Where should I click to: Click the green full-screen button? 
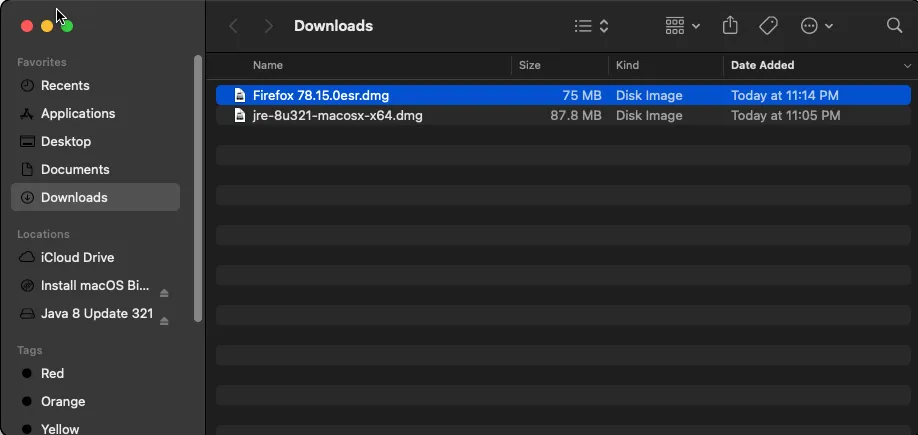point(67,26)
